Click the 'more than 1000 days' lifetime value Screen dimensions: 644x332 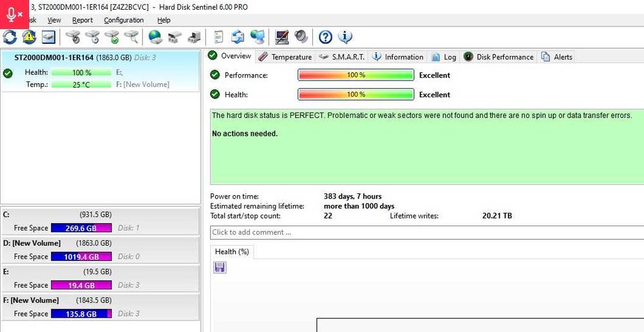(x=359, y=206)
